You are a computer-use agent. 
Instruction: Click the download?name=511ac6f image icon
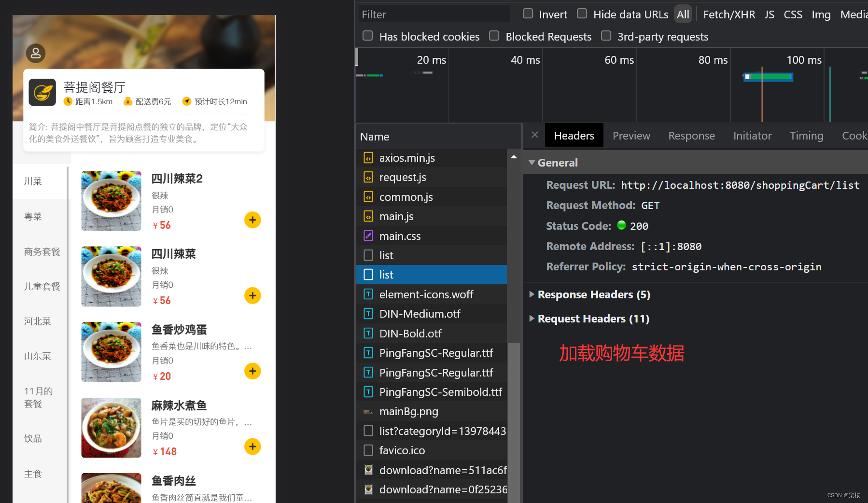[368, 470]
